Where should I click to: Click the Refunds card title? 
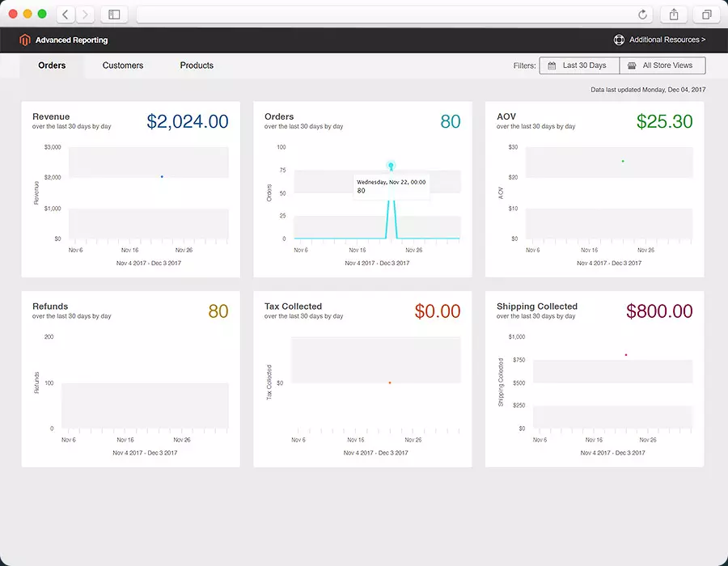[x=50, y=306]
